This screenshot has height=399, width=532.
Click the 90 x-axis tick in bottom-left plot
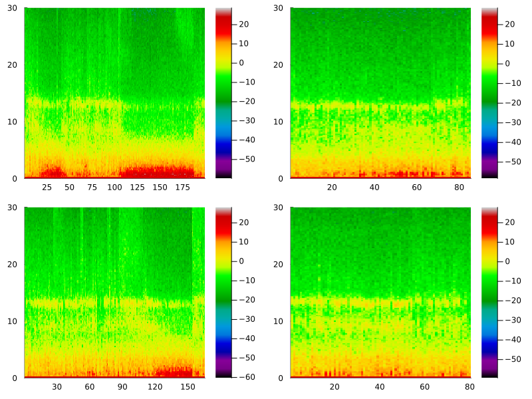pos(122,387)
